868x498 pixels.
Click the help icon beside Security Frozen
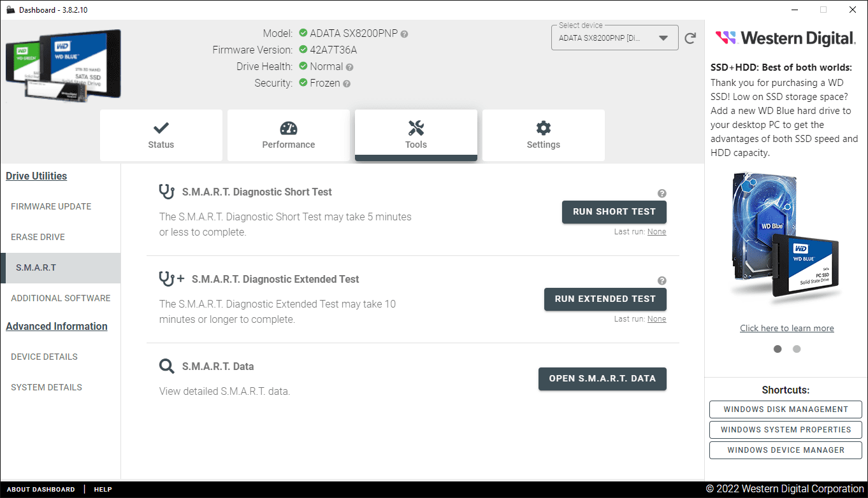tap(346, 83)
